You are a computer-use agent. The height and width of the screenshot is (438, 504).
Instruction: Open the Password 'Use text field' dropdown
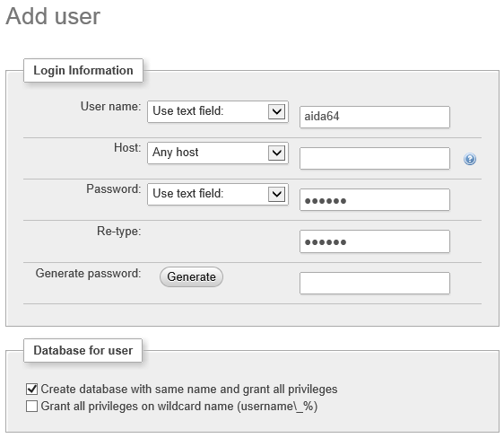218,194
